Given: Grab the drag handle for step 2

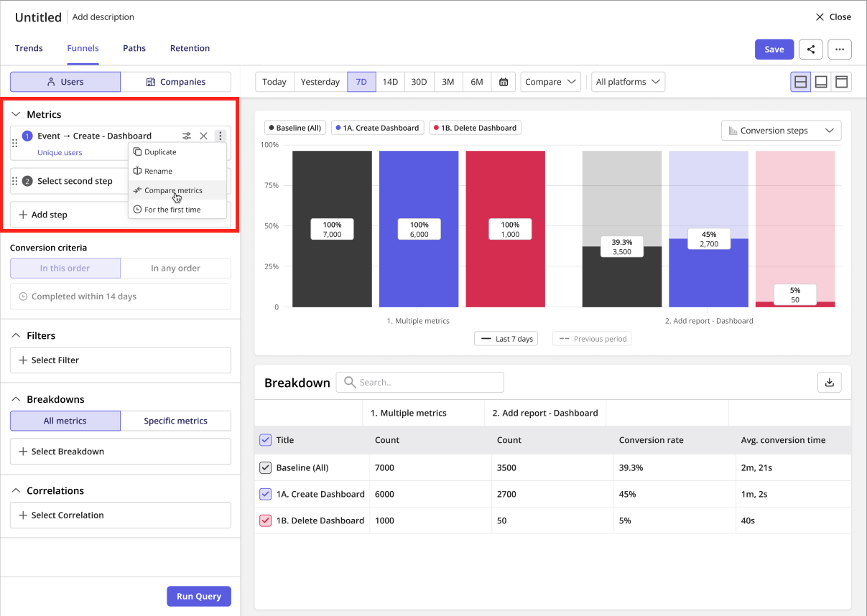Looking at the screenshot, I should pos(15,181).
